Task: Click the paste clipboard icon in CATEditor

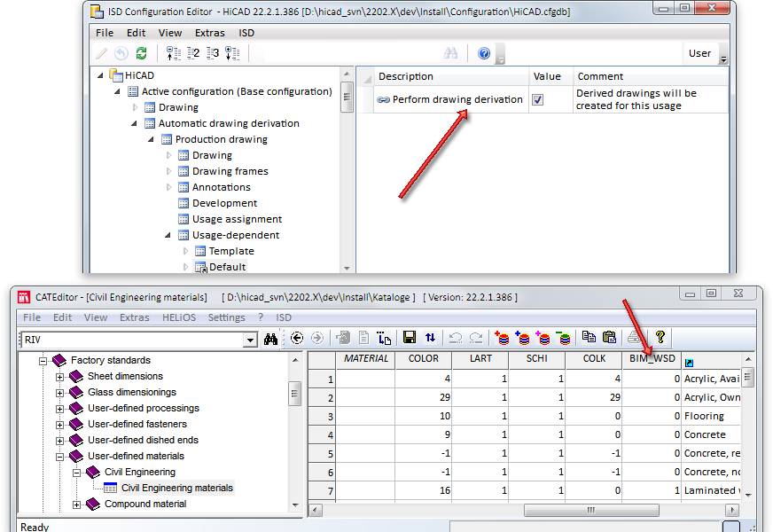Action: [609, 338]
